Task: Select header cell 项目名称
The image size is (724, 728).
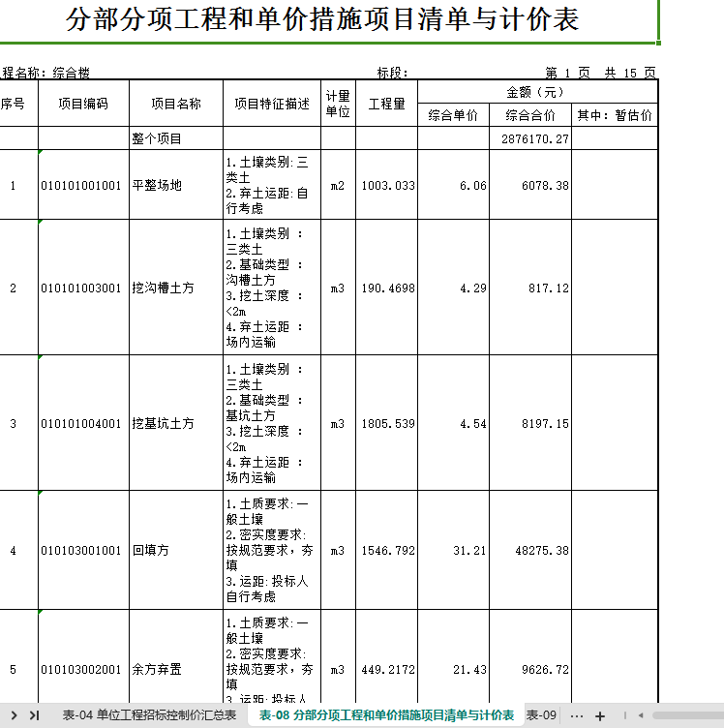Action: pyautogui.click(x=176, y=103)
